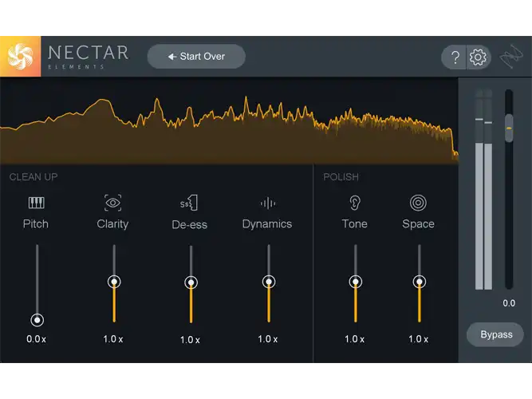Click the POLISH section heading
The image size is (532, 399).
pyautogui.click(x=341, y=177)
